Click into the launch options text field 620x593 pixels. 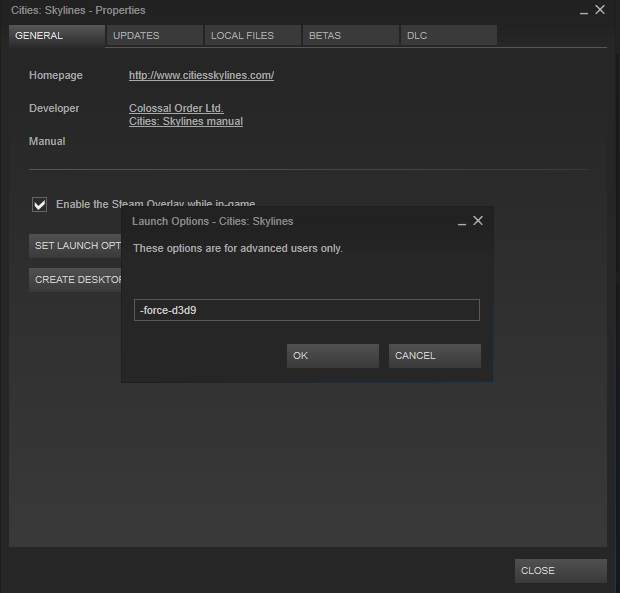pyautogui.click(x=307, y=310)
